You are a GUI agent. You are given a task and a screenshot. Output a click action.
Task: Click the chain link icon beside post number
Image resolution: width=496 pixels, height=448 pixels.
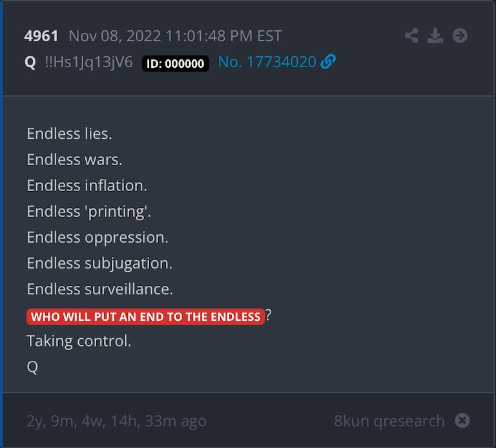[x=328, y=62]
